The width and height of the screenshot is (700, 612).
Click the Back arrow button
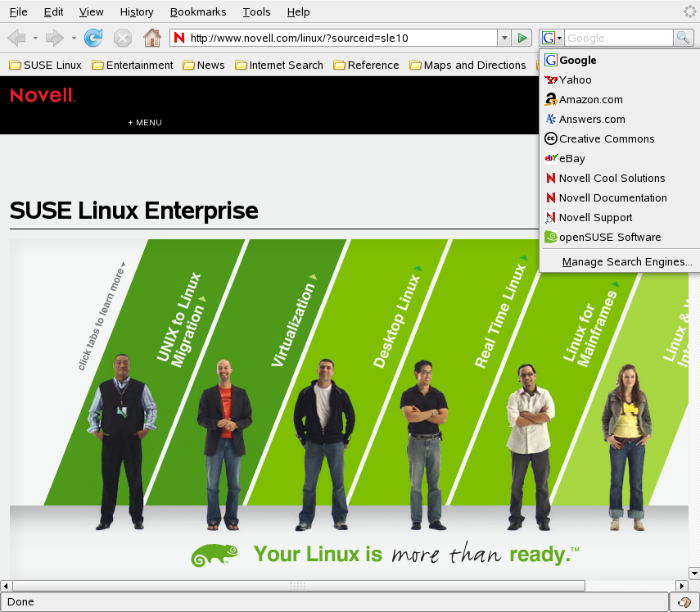click(17, 38)
